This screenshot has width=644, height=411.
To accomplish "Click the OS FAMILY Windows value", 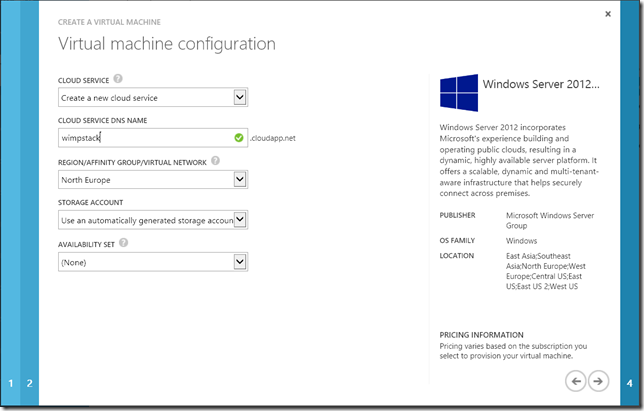I will [521, 241].
